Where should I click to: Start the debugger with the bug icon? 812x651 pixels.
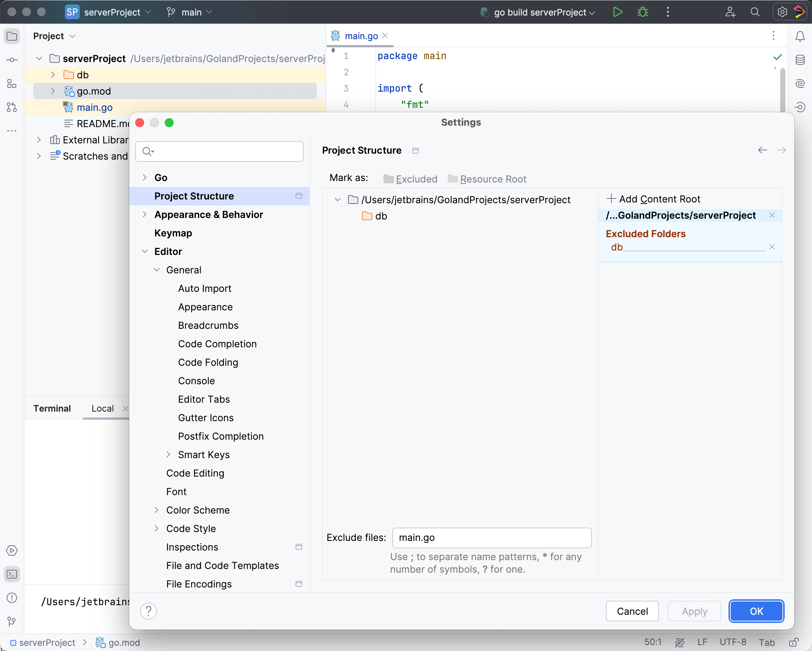[642, 12]
